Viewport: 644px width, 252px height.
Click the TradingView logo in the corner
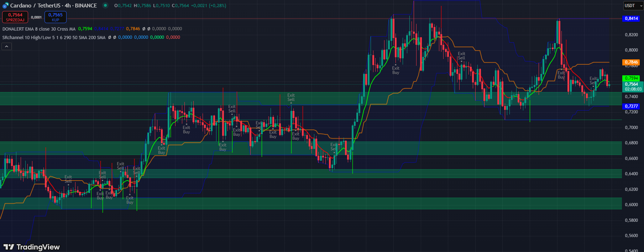(32, 247)
